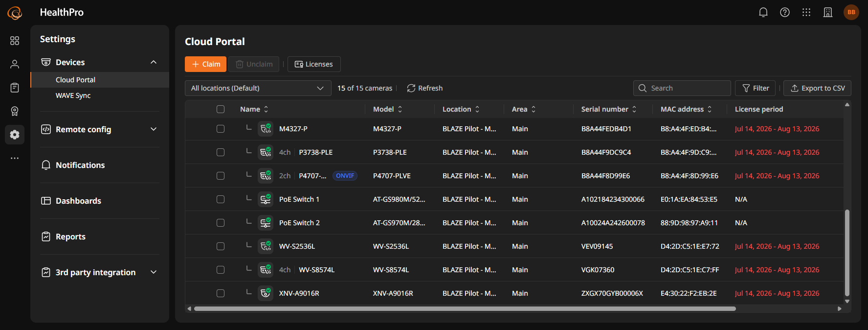Click the orange Claim button

pyautogui.click(x=205, y=64)
